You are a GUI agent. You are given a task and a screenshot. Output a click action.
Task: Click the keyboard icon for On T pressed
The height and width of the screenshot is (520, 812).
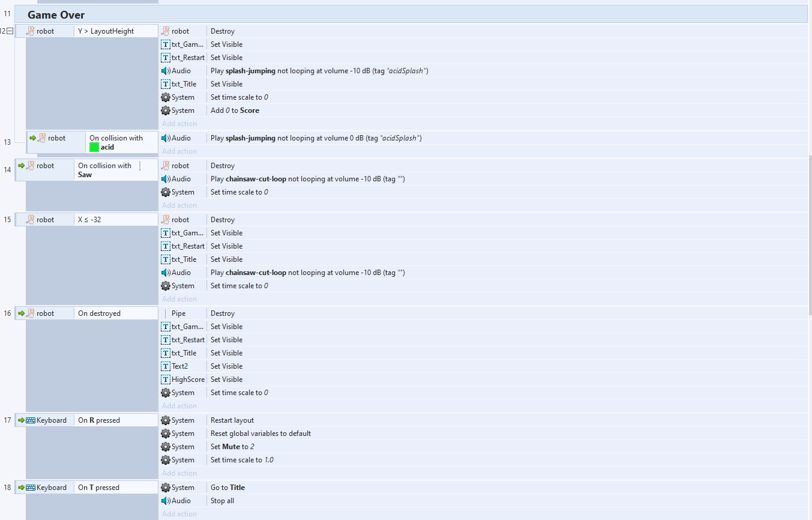pyautogui.click(x=31, y=488)
